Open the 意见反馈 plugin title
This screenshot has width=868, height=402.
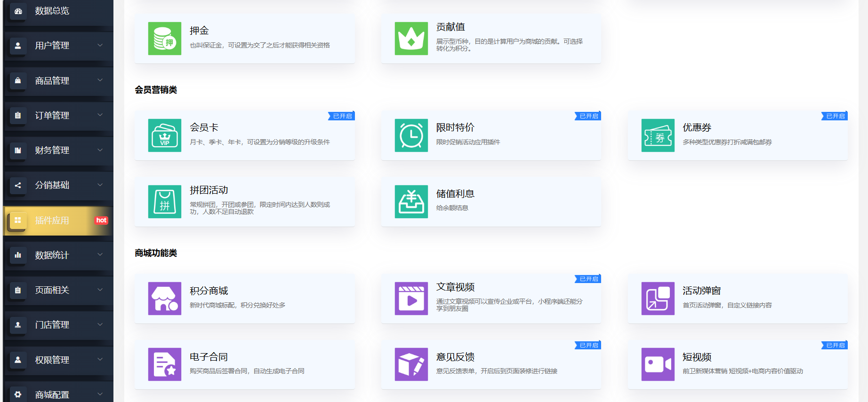click(455, 357)
